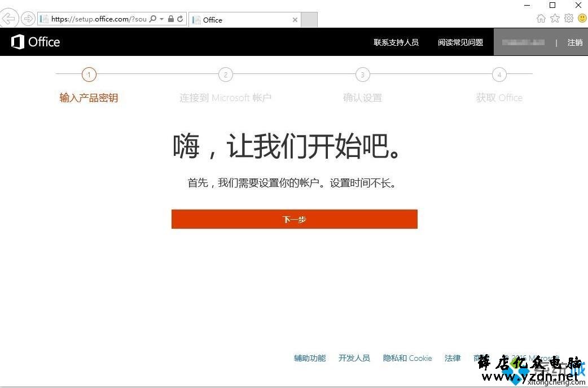Click the 输入产品密钥 step label
This screenshot has width=588, height=388.
pos(89,98)
